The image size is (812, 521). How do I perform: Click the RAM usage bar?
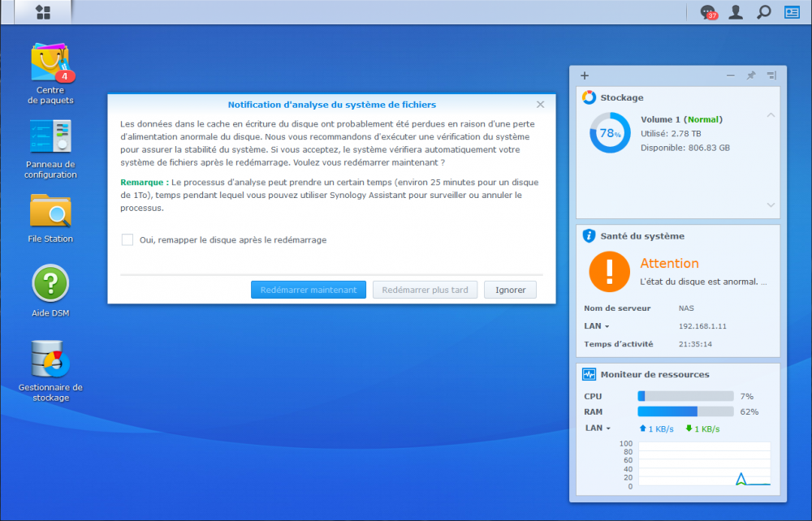pos(685,411)
